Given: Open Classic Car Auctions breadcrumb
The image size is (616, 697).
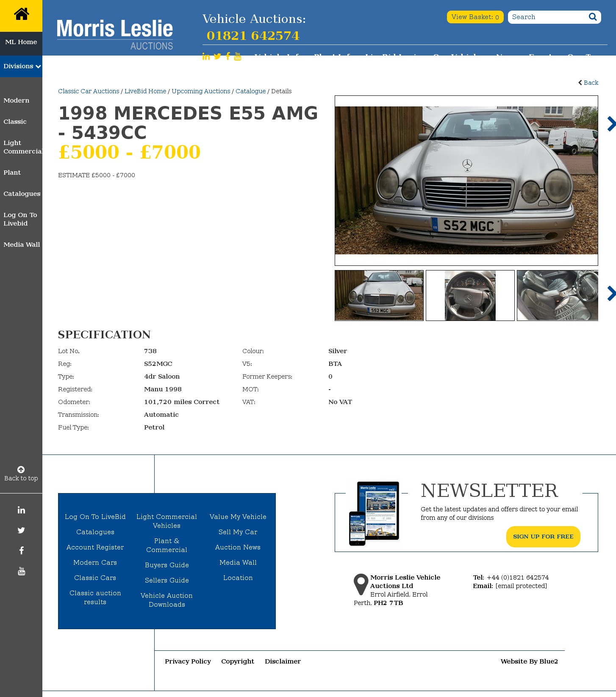Looking at the screenshot, I should [x=89, y=91].
